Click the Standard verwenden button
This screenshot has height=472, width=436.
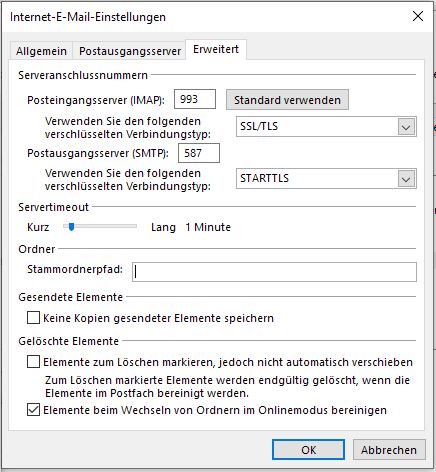tap(287, 100)
